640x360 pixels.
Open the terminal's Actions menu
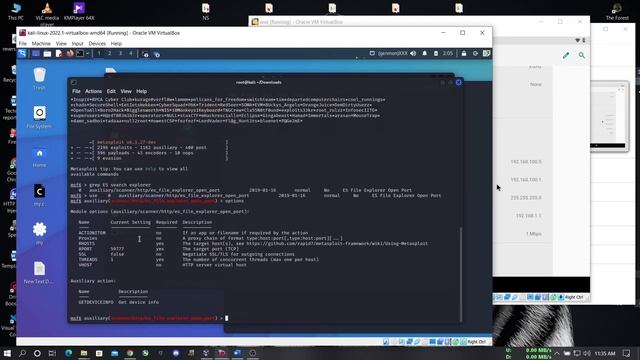(x=93, y=91)
